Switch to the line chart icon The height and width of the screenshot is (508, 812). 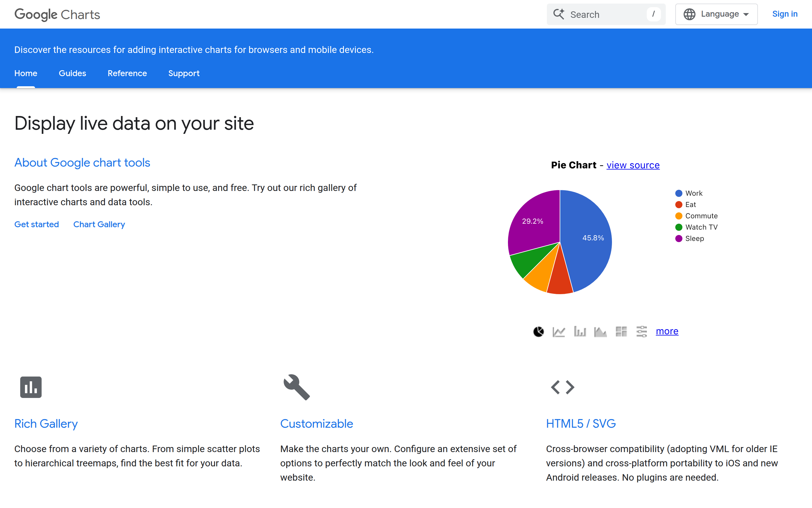pos(559,332)
